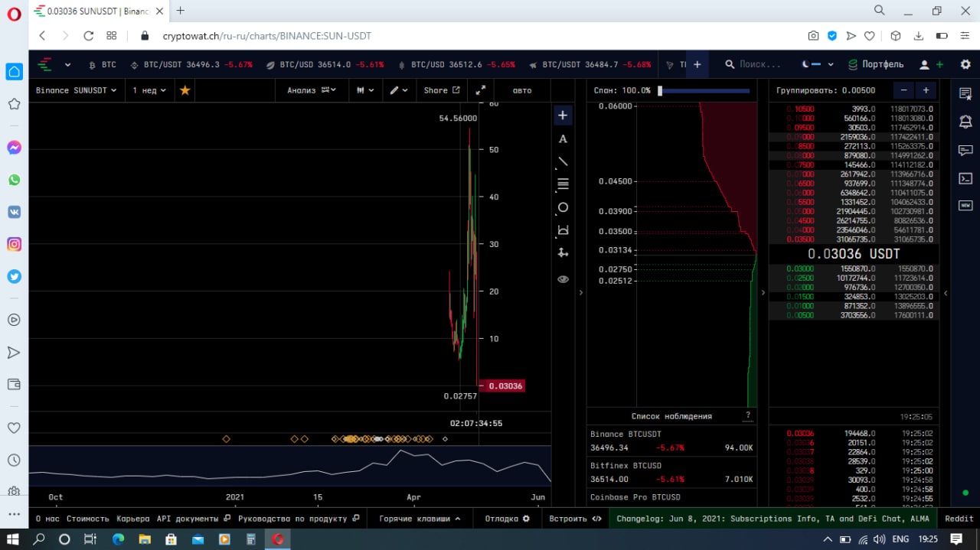Open API документы footer link

(193, 519)
